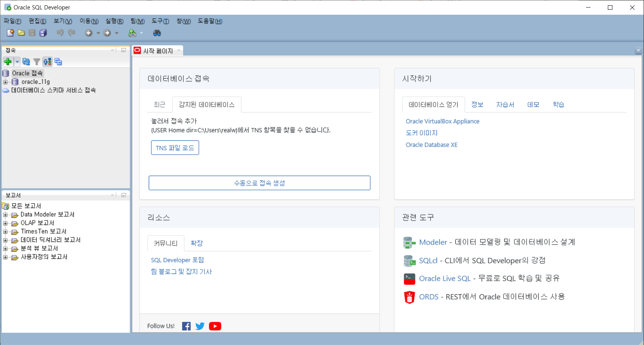Click the Save toolbar icon

point(32,33)
